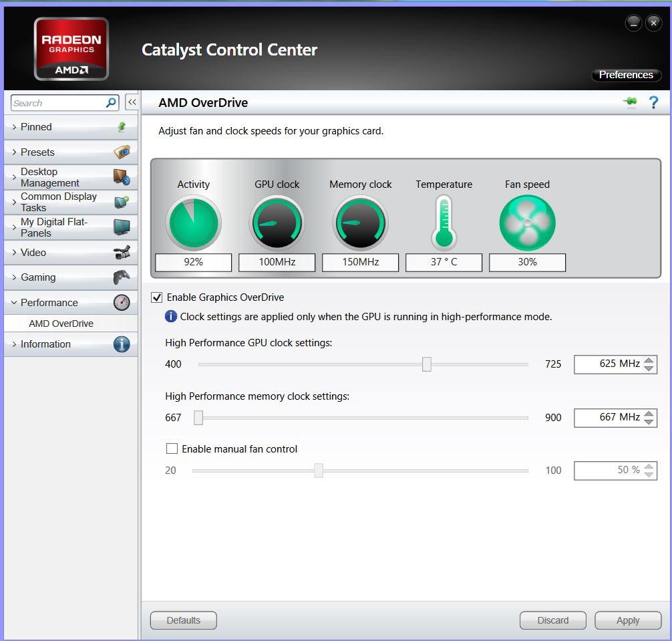This screenshot has width=672, height=641.
Task: Click the fan speed slider handle
Action: pyautogui.click(x=319, y=471)
